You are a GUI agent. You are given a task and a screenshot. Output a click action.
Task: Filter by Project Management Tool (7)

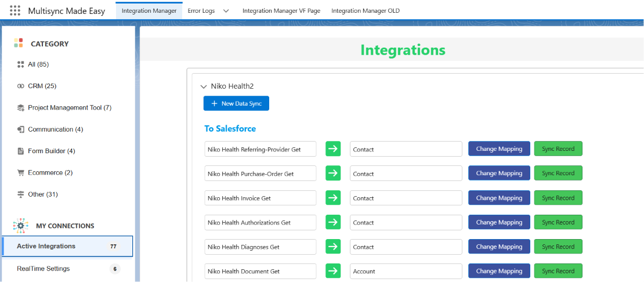pyautogui.click(x=70, y=108)
